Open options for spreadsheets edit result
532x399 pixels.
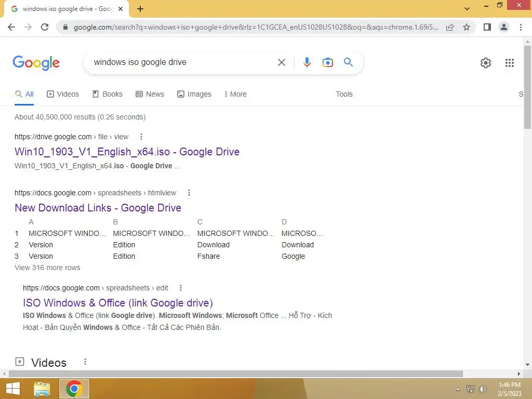(x=180, y=288)
